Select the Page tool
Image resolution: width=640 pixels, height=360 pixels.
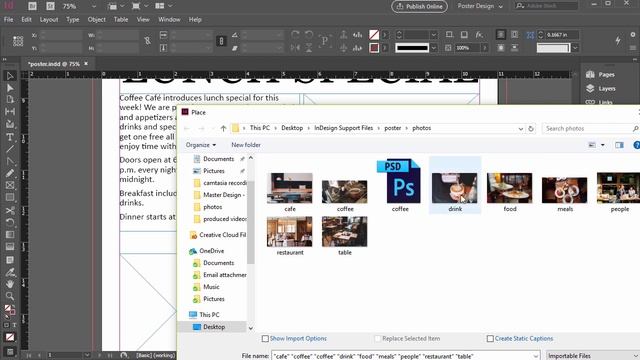(10, 100)
